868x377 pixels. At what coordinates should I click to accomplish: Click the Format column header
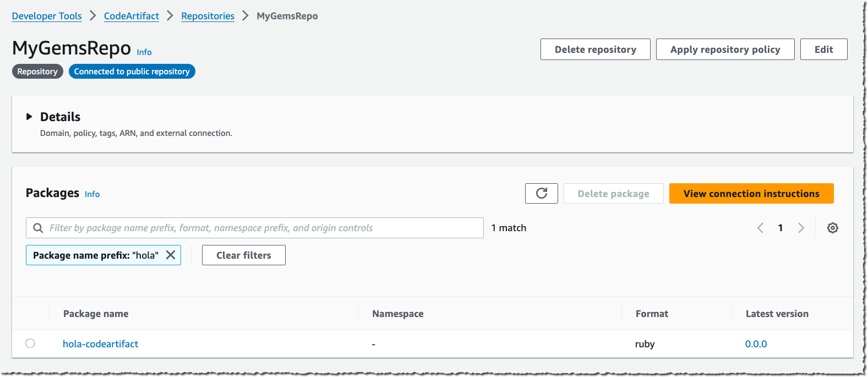(x=652, y=314)
